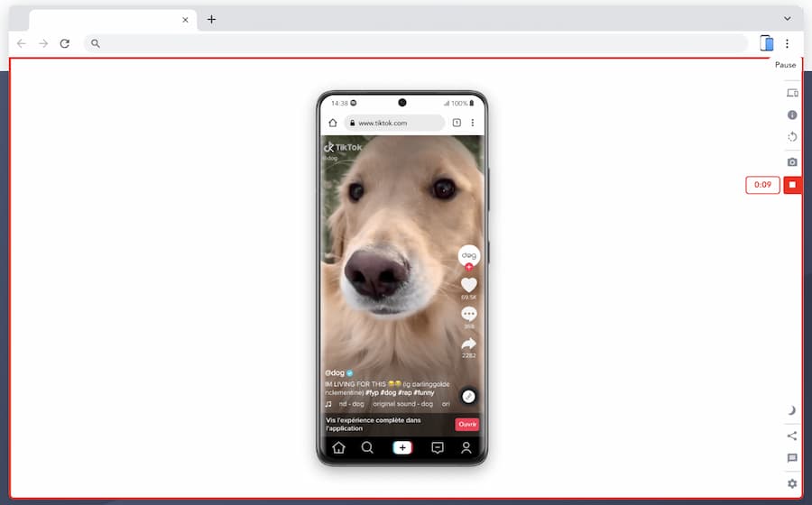Tap the phone browser home icon

(332, 123)
